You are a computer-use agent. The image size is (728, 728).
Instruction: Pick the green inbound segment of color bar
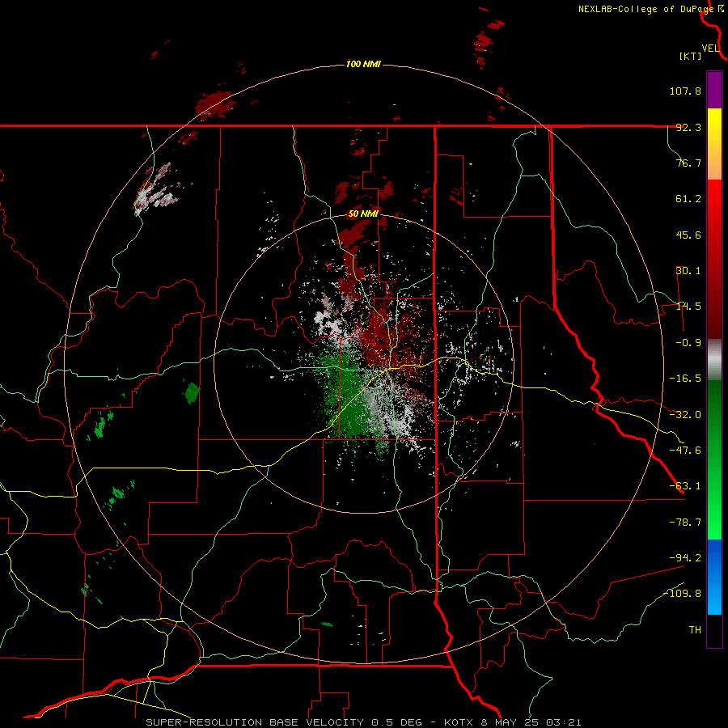point(714,459)
